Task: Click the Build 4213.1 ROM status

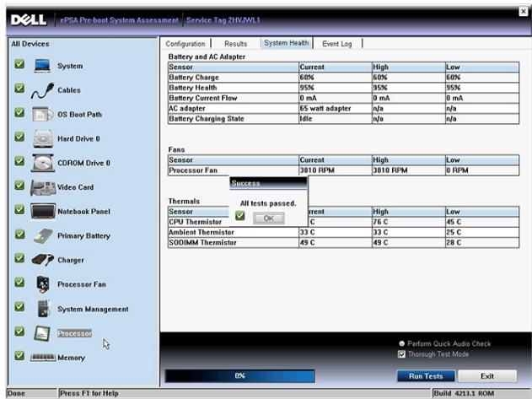Action: [464, 393]
